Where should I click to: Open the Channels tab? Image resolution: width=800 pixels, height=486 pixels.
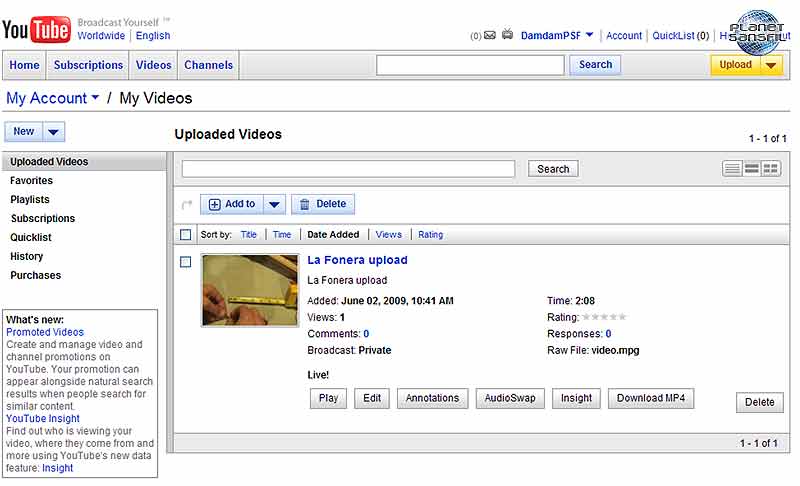point(208,65)
